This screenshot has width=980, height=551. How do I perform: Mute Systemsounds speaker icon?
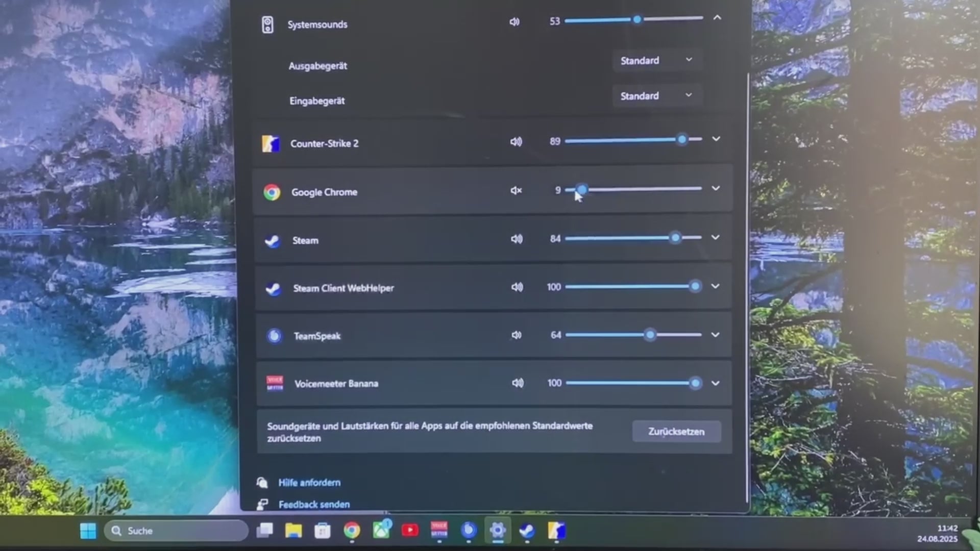[514, 21]
